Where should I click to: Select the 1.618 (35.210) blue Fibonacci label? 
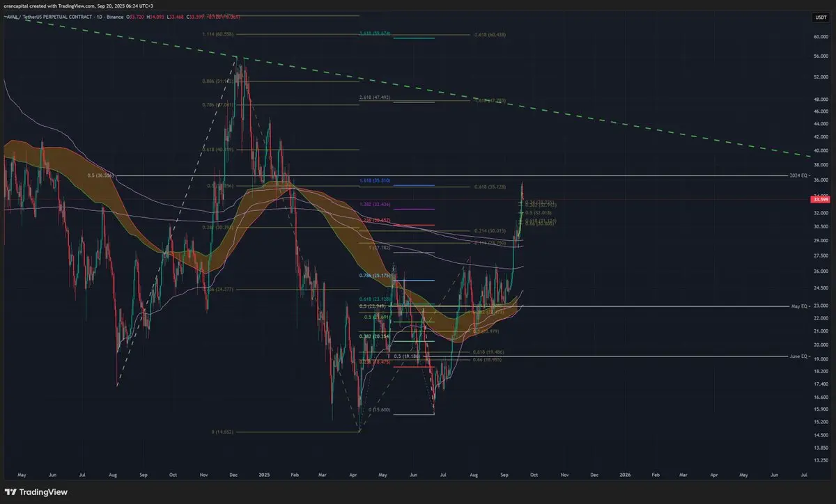pyautogui.click(x=376, y=181)
